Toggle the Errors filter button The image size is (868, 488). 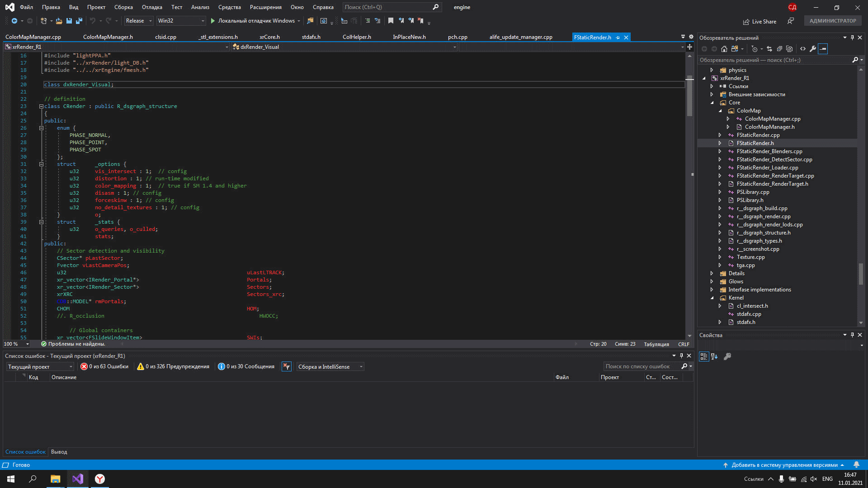(x=104, y=366)
